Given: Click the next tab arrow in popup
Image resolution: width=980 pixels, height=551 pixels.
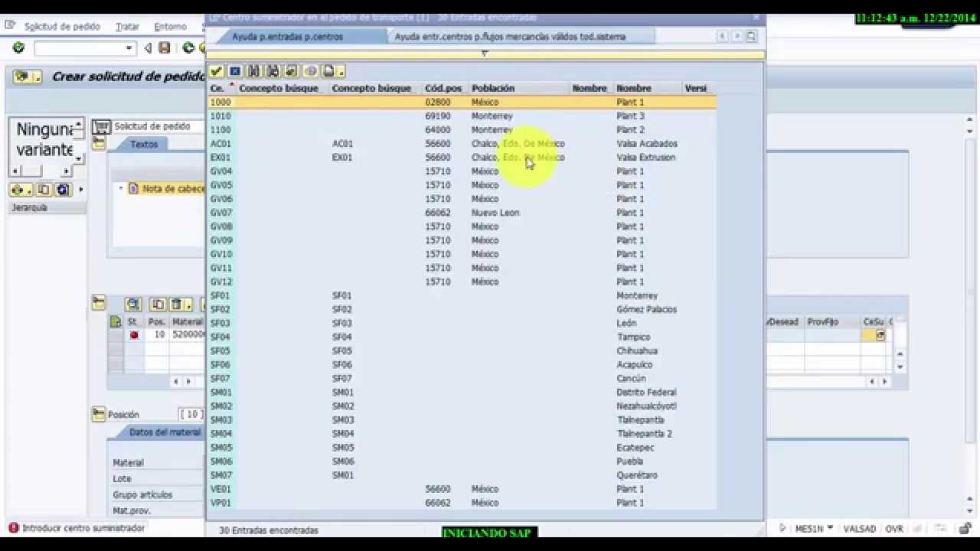Looking at the screenshot, I should point(737,36).
